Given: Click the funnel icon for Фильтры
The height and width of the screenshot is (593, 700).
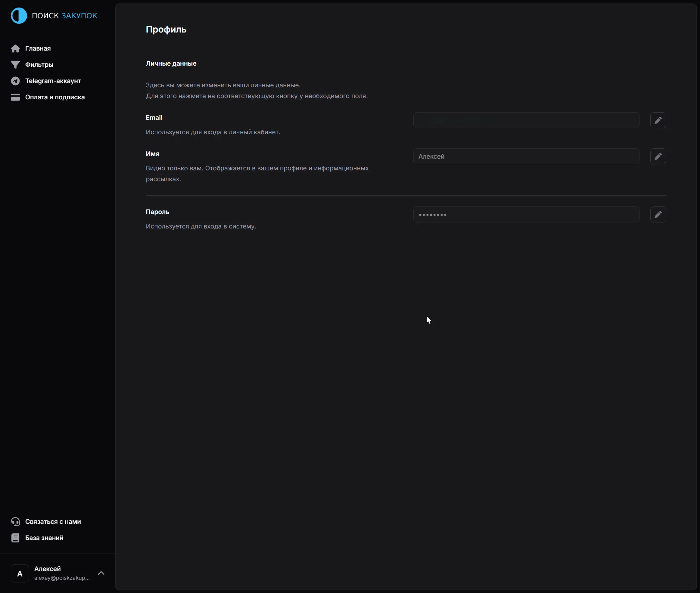Looking at the screenshot, I should (x=15, y=64).
